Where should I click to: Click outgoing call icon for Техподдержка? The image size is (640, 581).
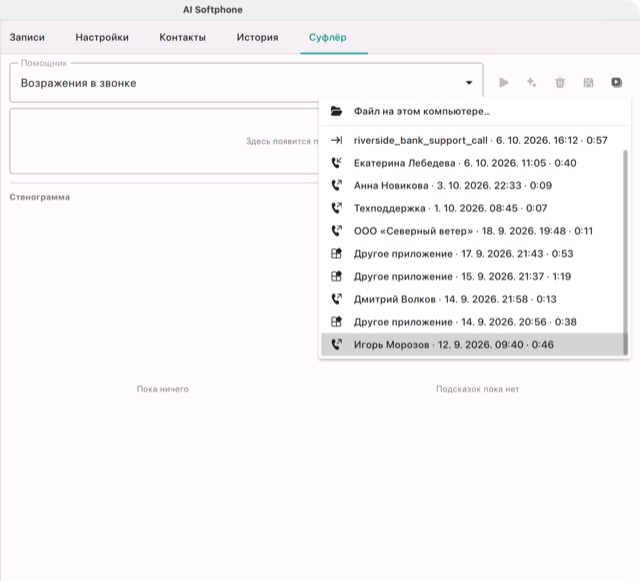click(x=336, y=208)
